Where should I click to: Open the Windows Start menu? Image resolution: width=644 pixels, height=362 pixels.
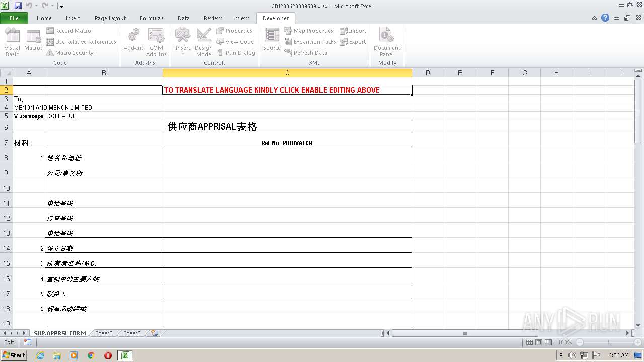tap(14, 355)
